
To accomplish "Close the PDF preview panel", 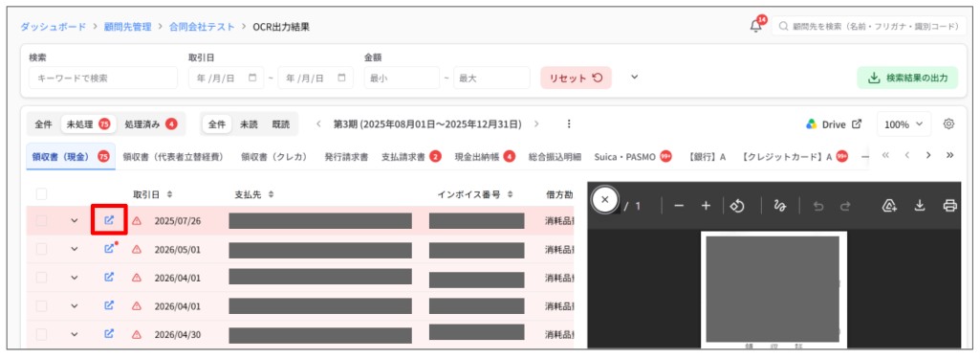I will [x=604, y=200].
